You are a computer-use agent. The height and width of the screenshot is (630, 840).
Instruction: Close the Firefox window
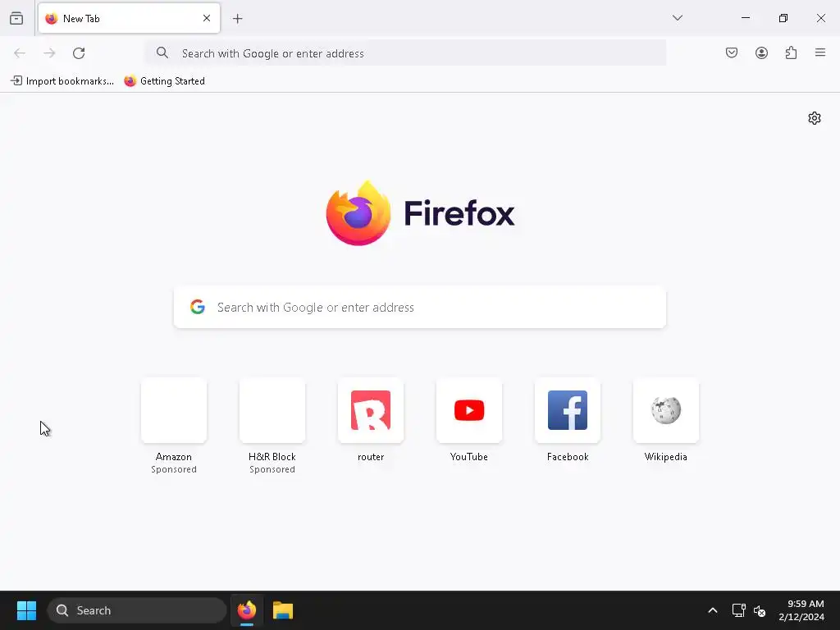[x=820, y=18]
